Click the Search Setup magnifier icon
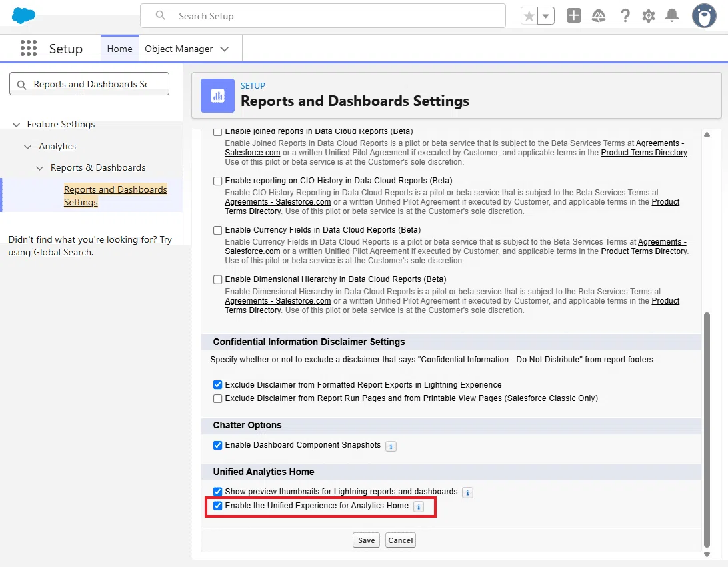Viewport: 728px width, 567px height. [160, 16]
